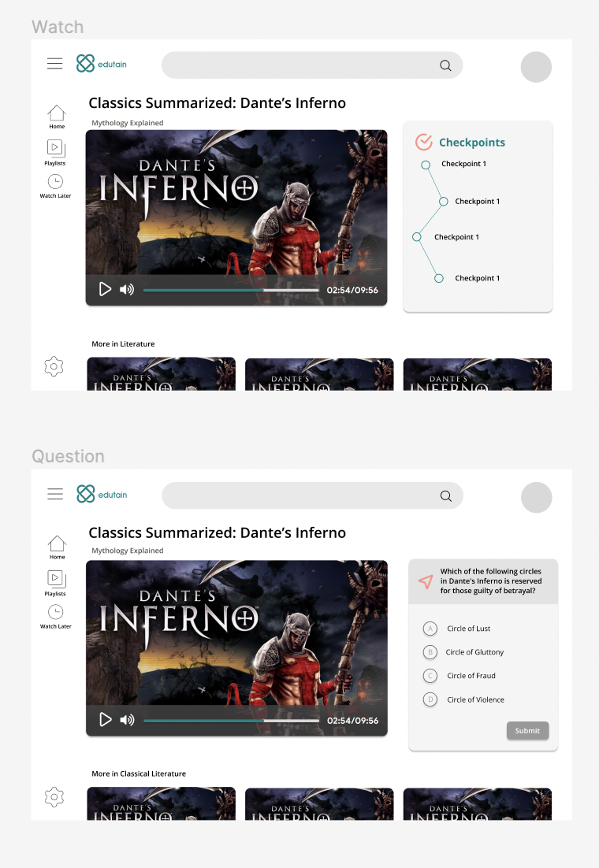This screenshot has height=868, width=599.
Task: Click the betrayal question text
Action: (491, 581)
